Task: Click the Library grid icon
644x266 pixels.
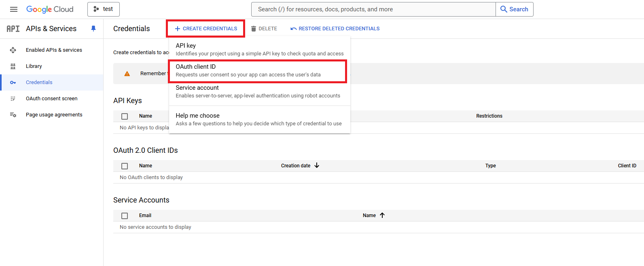Action: [13, 66]
